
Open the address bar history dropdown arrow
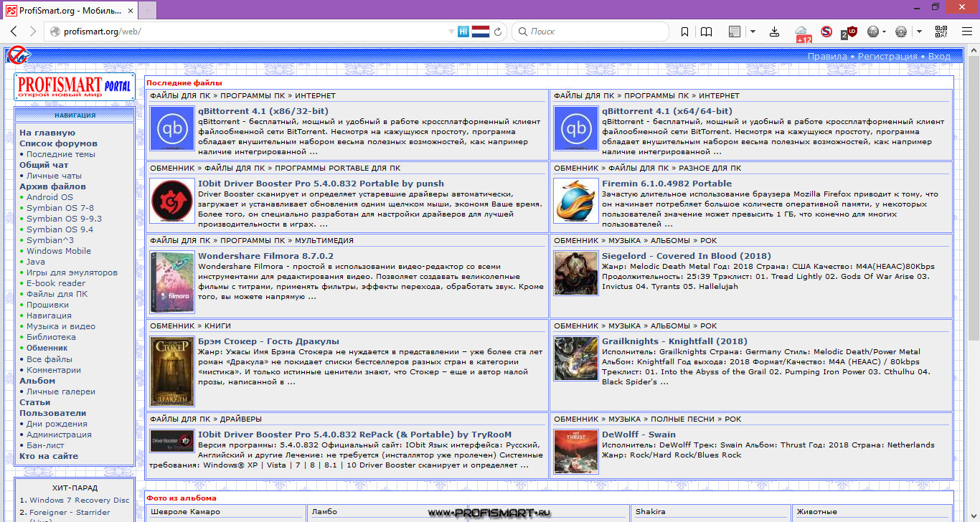[x=451, y=32]
